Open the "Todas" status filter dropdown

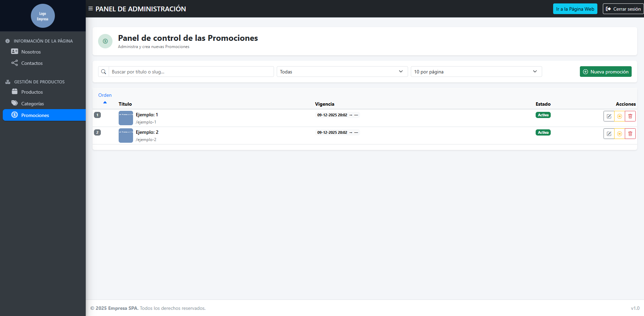point(342,71)
